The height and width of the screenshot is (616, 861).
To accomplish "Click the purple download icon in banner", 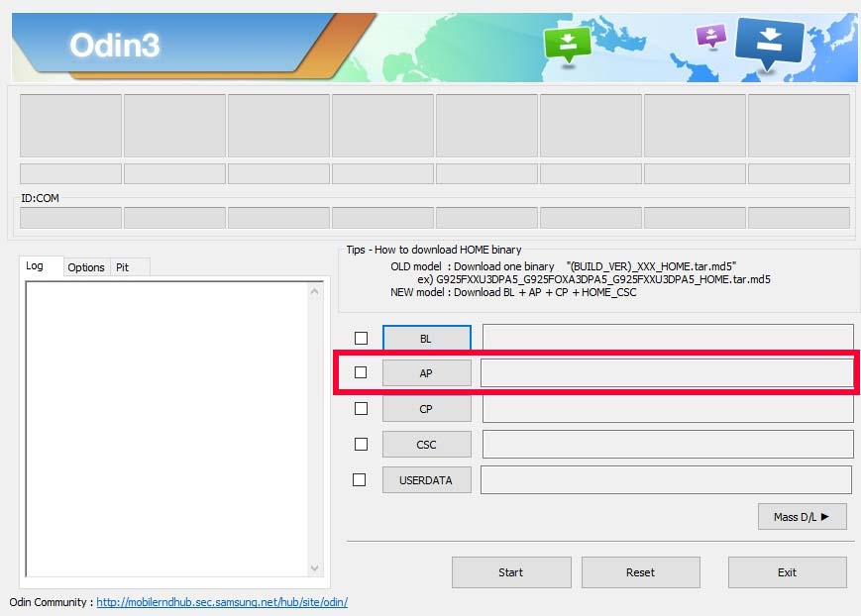I will click(x=711, y=37).
